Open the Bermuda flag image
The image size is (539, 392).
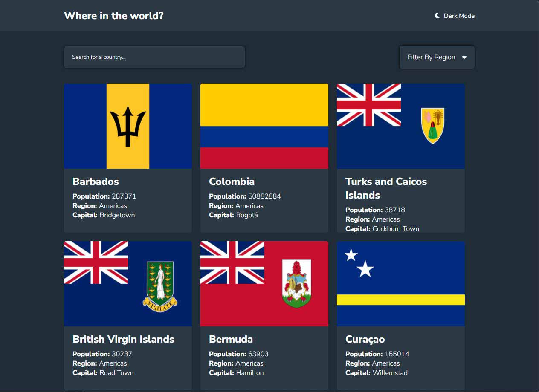(264, 284)
